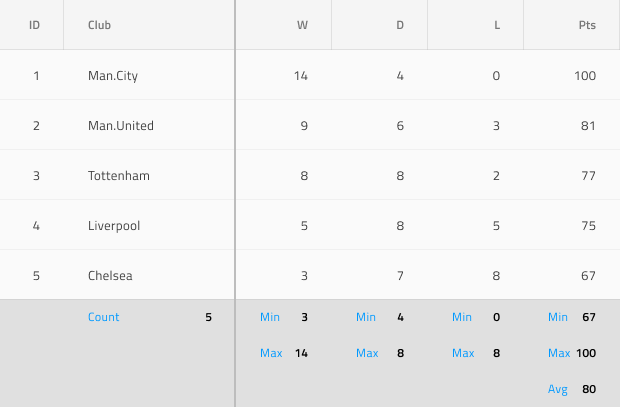Click the Count summary label
Viewport: 620px width, 407px height.
(x=103, y=317)
